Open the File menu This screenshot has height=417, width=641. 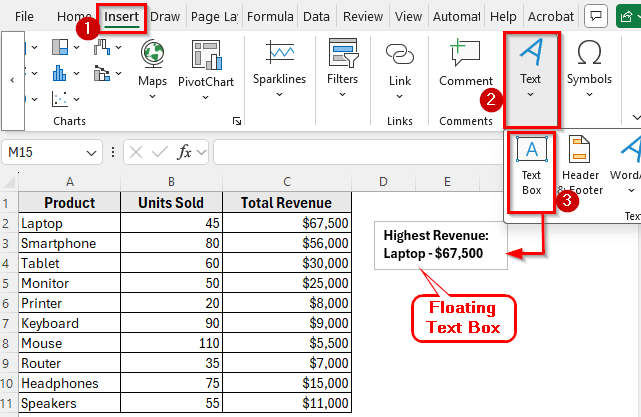25,17
